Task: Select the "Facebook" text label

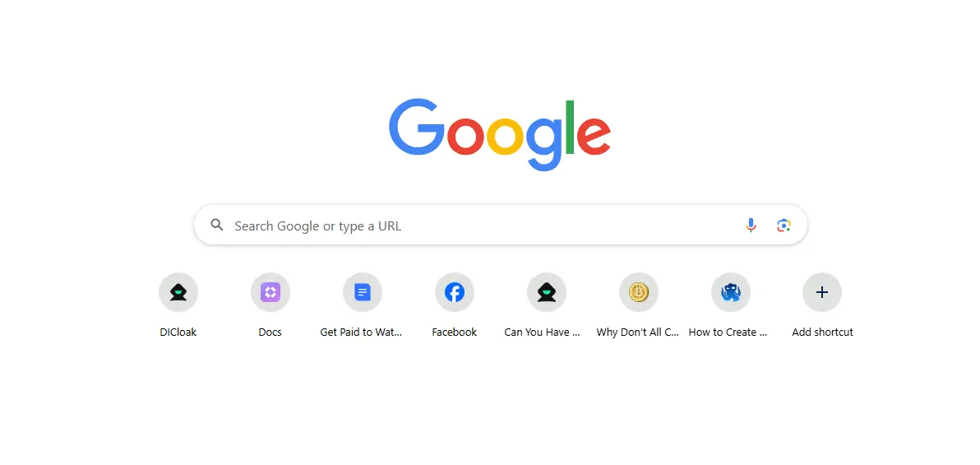Action: (x=455, y=332)
